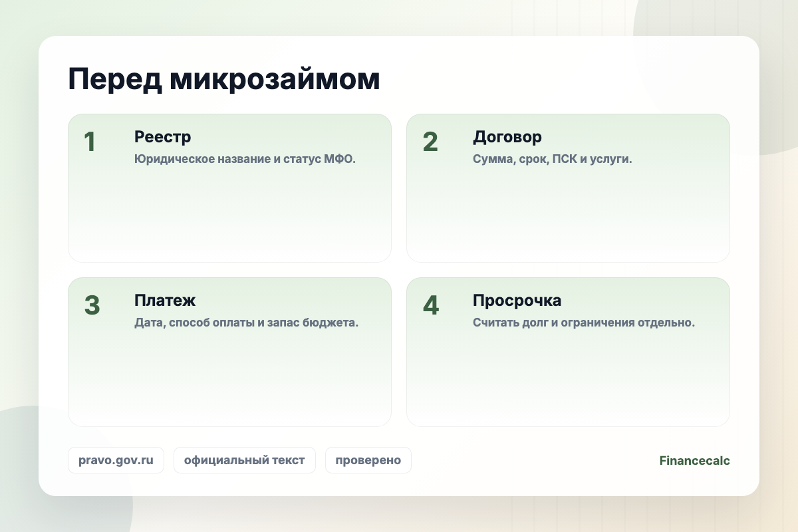Click number 1 on the Реестр card
This screenshot has height=532, width=798.
90,142
